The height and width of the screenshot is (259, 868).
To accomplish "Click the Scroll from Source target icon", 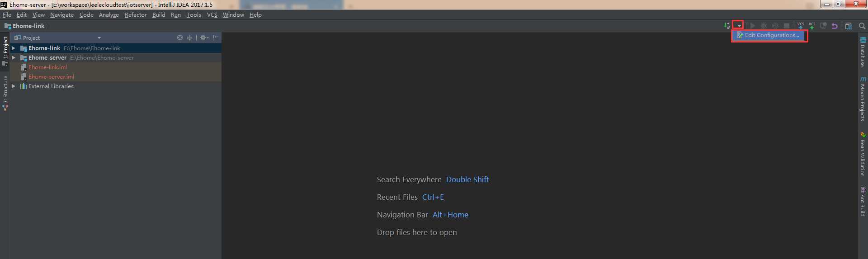I will click(x=180, y=38).
